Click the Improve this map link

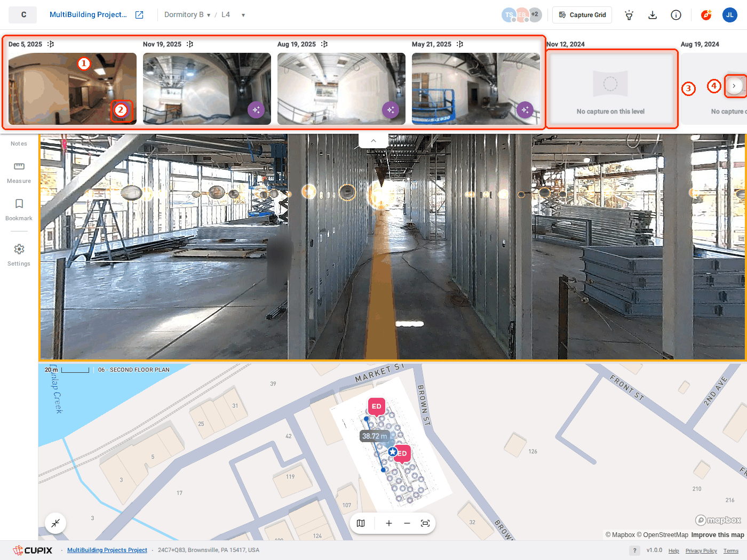(718, 535)
